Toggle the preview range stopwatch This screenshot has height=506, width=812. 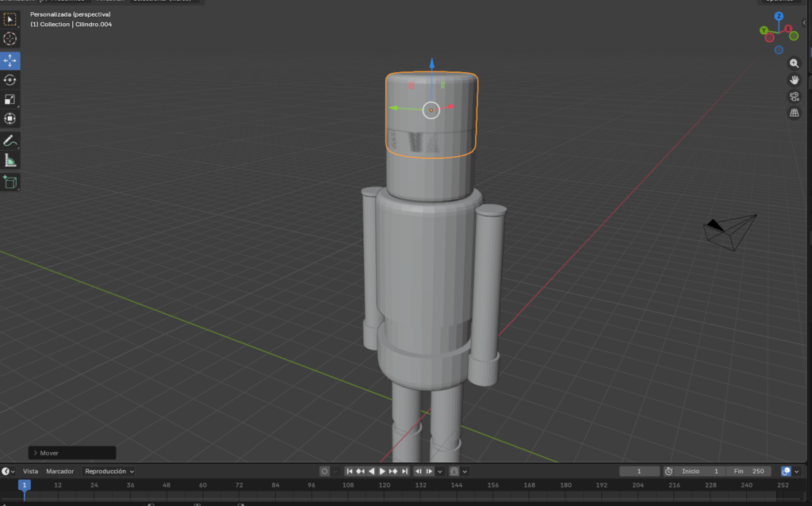click(670, 470)
